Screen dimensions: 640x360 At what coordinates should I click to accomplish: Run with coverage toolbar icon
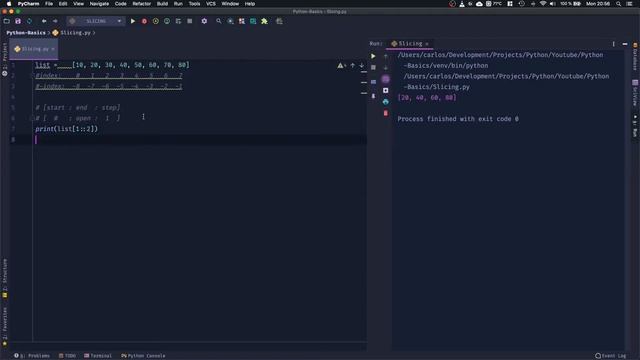click(156, 21)
